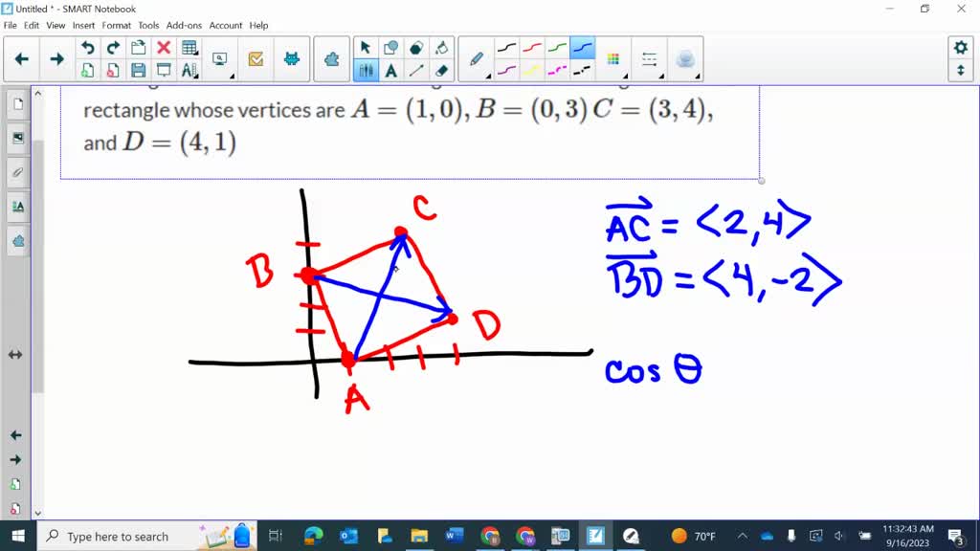Image resolution: width=980 pixels, height=551 pixels.
Task: Open the Page Sorter sidebar icon
Action: click(17, 104)
